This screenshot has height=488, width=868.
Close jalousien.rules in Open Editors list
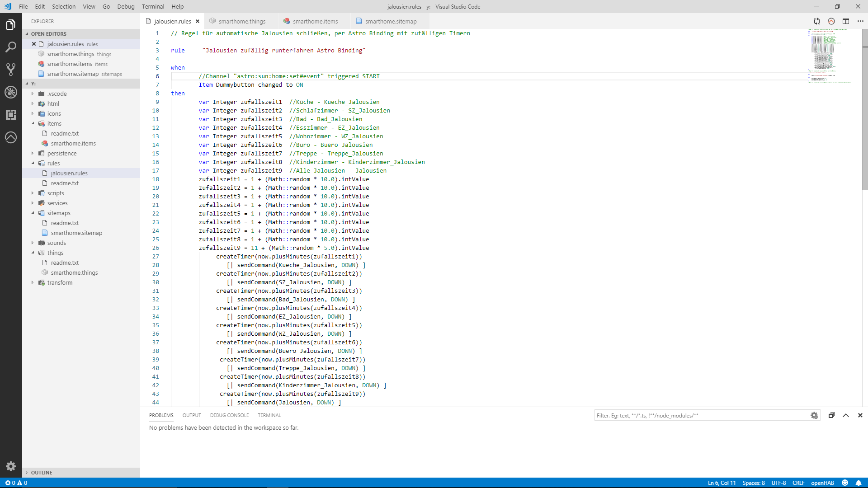pyautogui.click(x=34, y=44)
